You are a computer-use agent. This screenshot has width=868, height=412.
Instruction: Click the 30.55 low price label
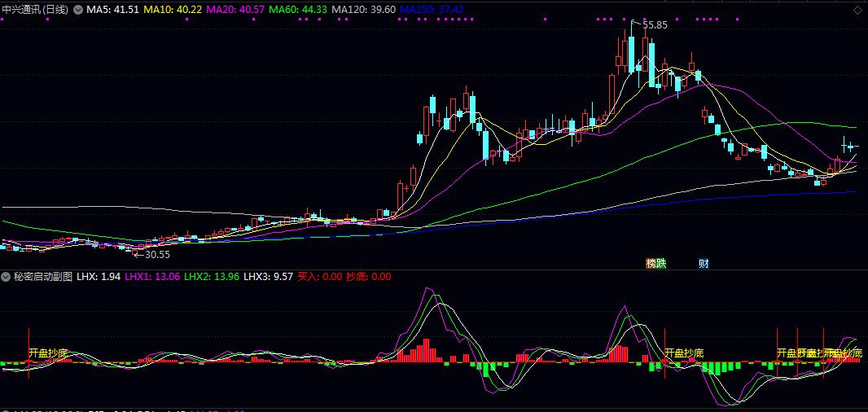[157, 255]
